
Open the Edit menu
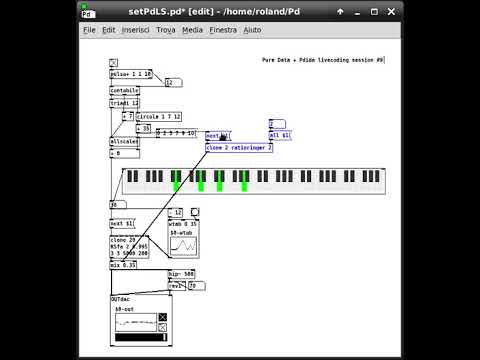click(108, 30)
